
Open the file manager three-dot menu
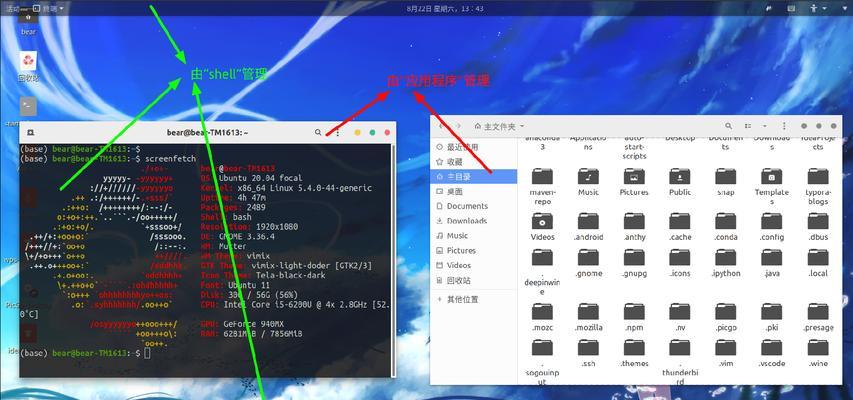(x=784, y=126)
